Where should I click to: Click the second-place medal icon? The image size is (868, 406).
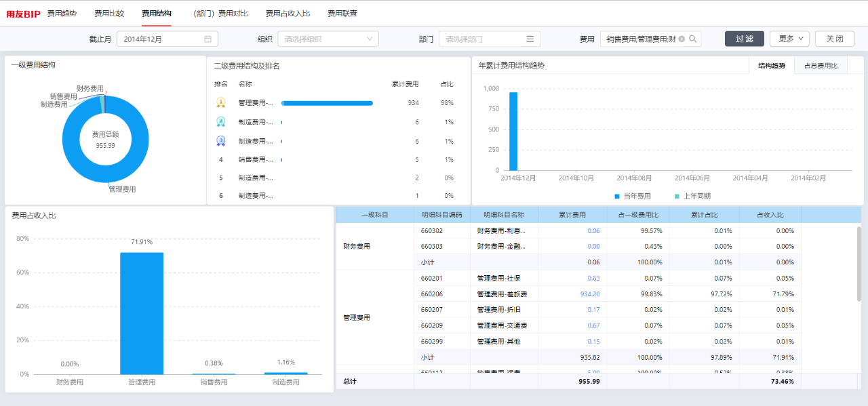[x=220, y=122]
